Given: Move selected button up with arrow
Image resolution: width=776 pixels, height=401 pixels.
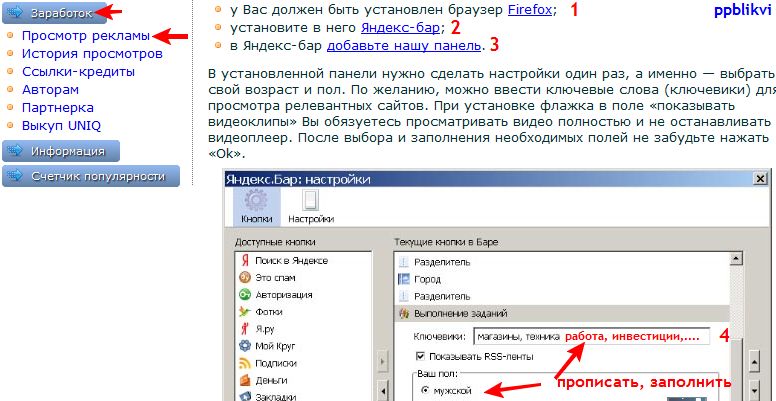Looking at the screenshot, I should (x=754, y=362).
